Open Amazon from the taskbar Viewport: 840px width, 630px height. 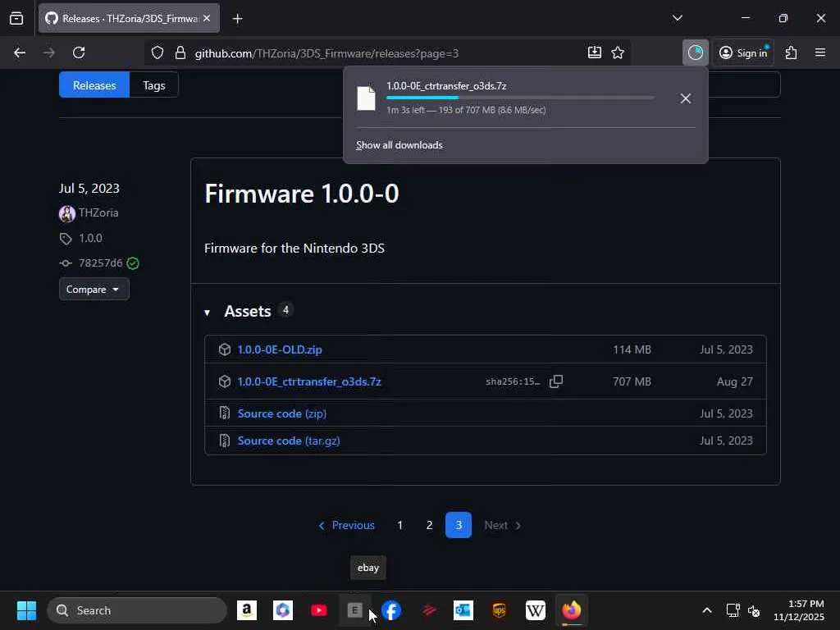pyautogui.click(x=247, y=610)
